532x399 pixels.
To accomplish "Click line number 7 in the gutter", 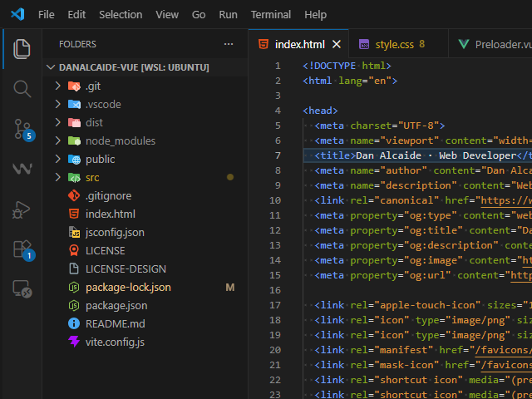I will 278,155.
